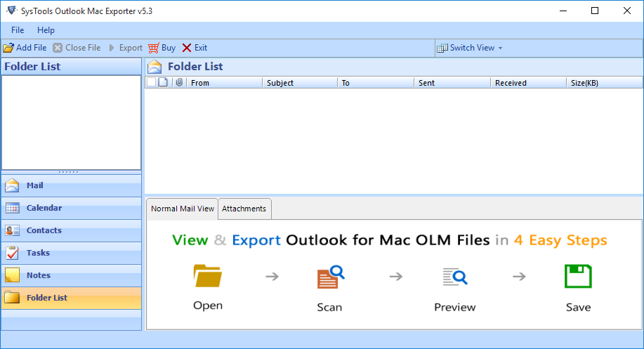The width and height of the screenshot is (644, 349).
Task: Click the Exit button label
Action: 201,48
